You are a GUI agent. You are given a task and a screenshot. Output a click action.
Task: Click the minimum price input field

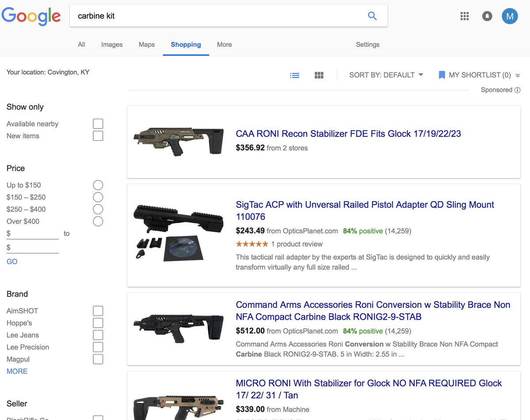point(33,233)
